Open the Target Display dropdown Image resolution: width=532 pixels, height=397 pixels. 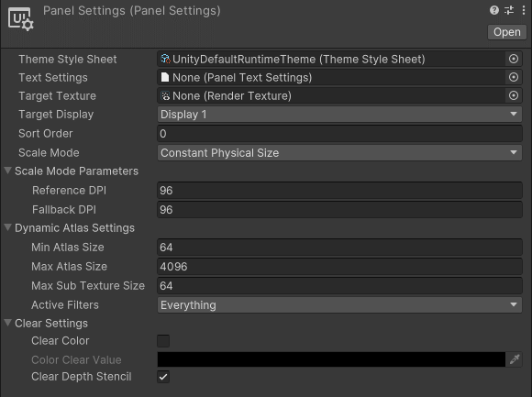point(339,115)
